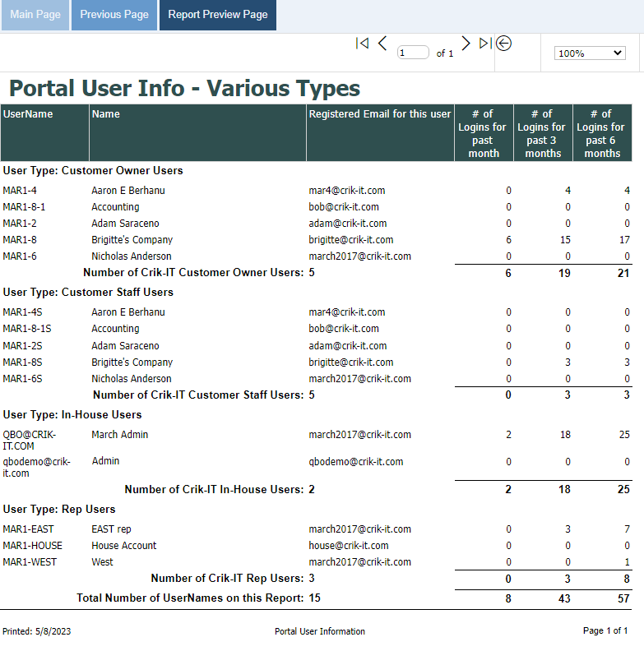
Task: Open the 100% zoom dropdown
Action: (x=590, y=53)
